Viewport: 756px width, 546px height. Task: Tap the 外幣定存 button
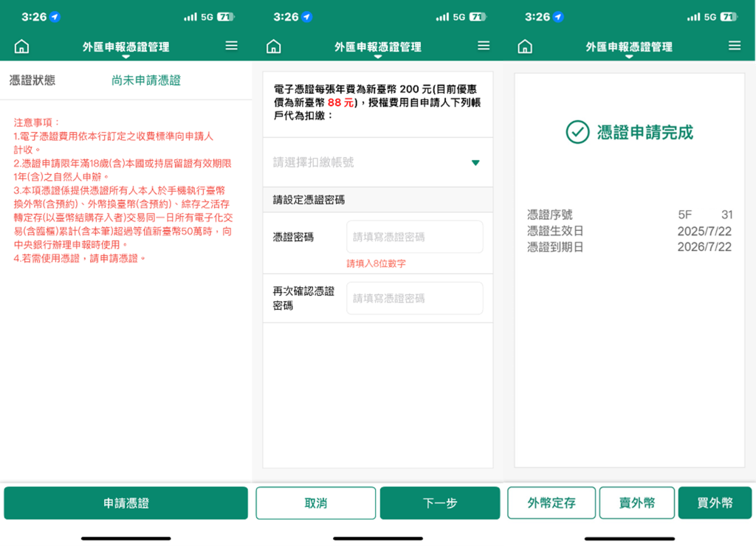point(551,503)
